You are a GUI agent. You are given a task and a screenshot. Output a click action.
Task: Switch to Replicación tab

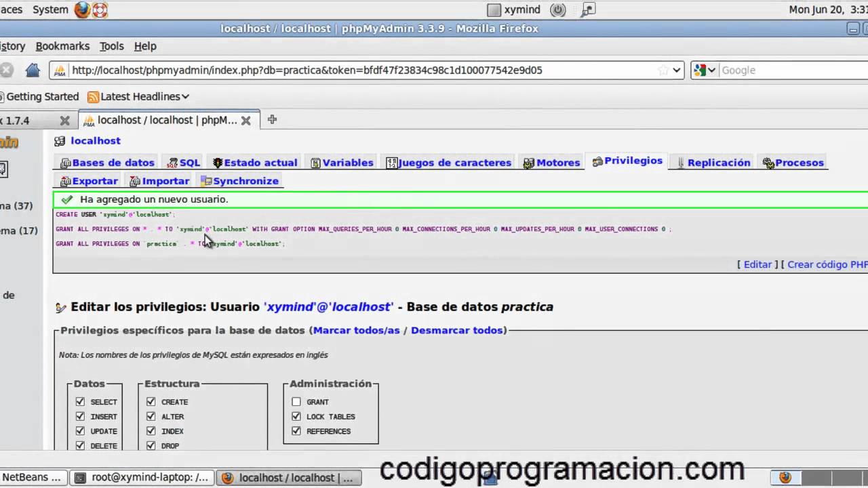[x=713, y=163]
